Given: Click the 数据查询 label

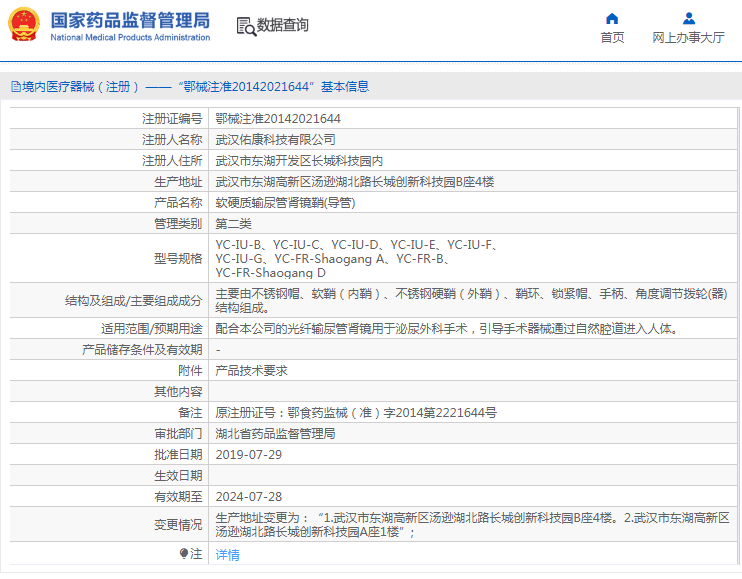Looking at the screenshot, I should coord(283,26).
